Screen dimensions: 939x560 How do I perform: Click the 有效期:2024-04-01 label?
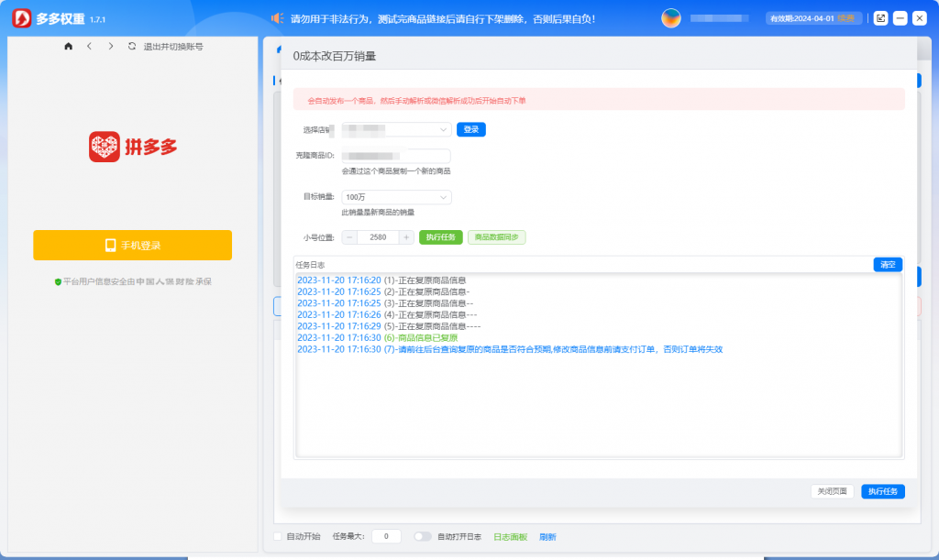pyautogui.click(x=801, y=18)
